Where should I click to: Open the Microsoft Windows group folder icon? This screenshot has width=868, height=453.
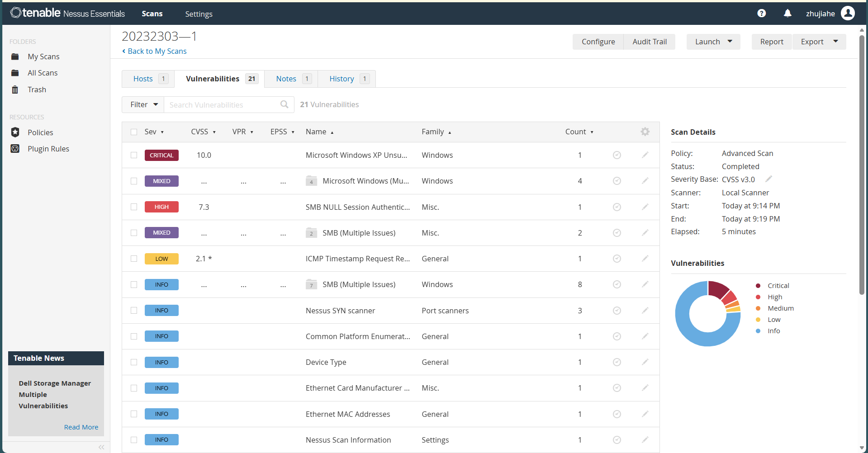[x=311, y=181]
